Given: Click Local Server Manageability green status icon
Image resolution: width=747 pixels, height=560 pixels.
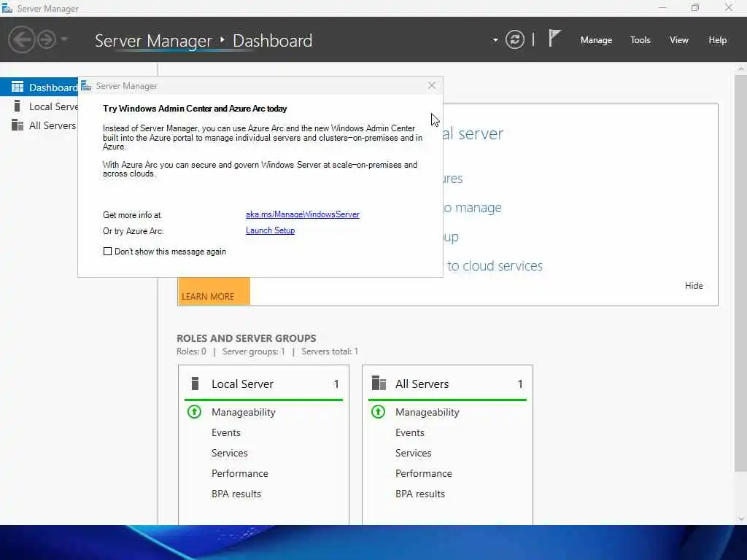Looking at the screenshot, I should coord(194,411).
